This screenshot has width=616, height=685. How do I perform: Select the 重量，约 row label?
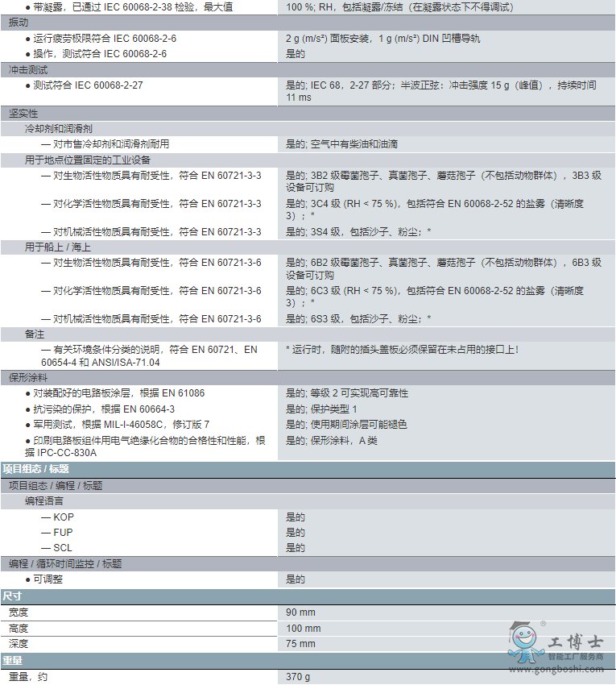28,677
